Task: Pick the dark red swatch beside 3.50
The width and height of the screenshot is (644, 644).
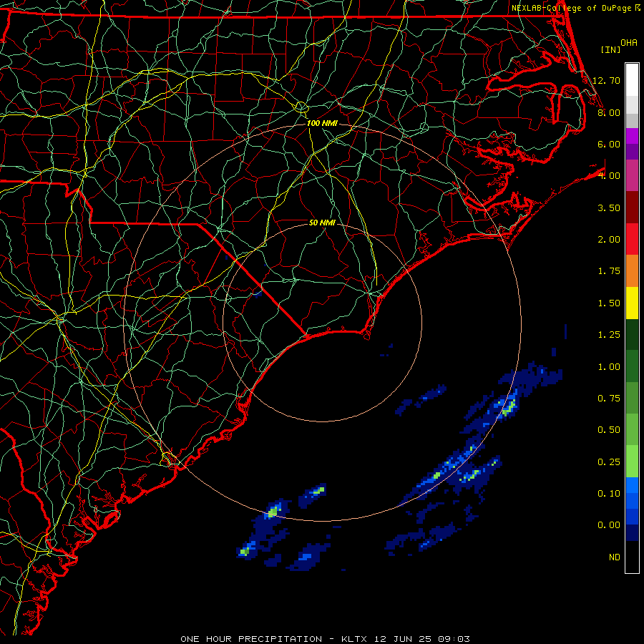Action: pyautogui.click(x=632, y=208)
